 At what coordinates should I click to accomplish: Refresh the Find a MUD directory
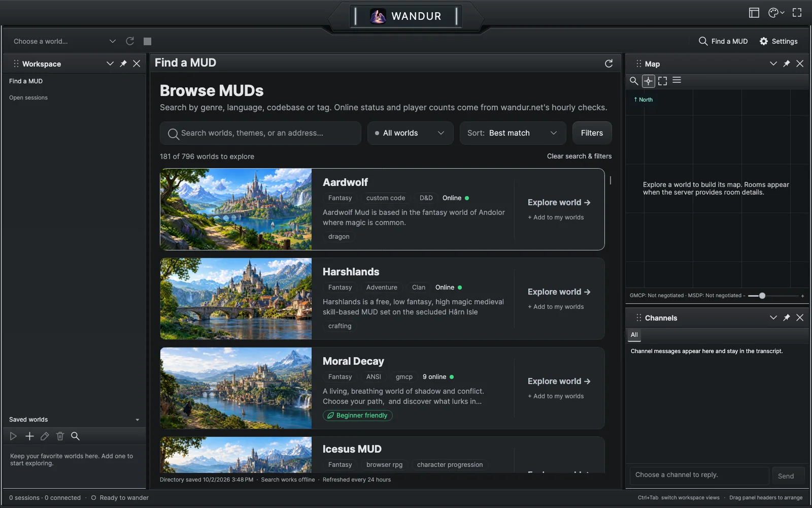(x=609, y=63)
